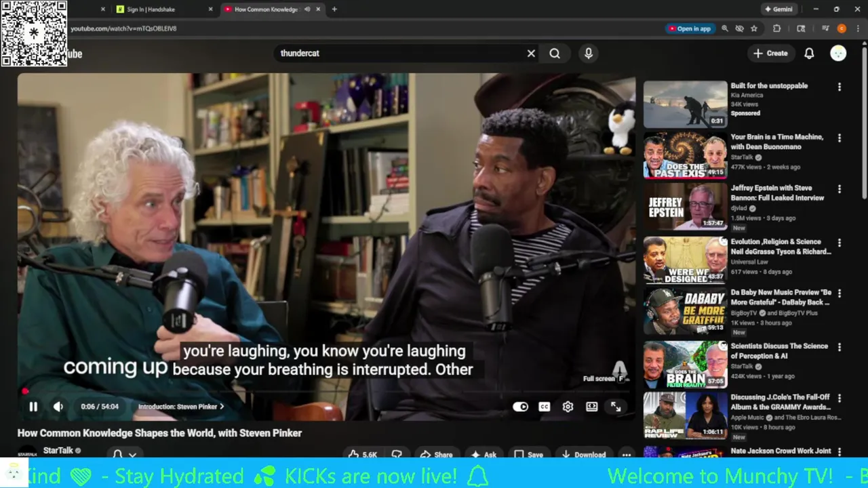Image resolution: width=868 pixels, height=488 pixels.
Task: Open 'Built for the unstoppable' sponsored thumbnail
Action: pos(685,104)
